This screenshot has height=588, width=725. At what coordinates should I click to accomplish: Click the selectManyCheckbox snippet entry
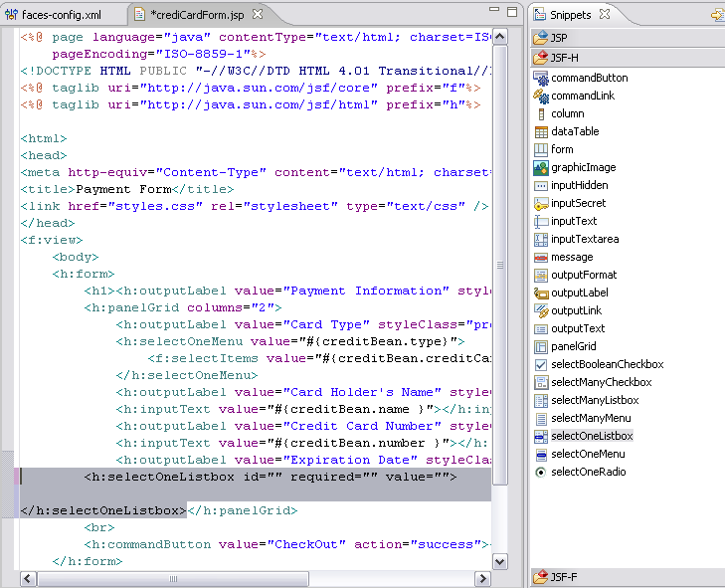pos(601,382)
